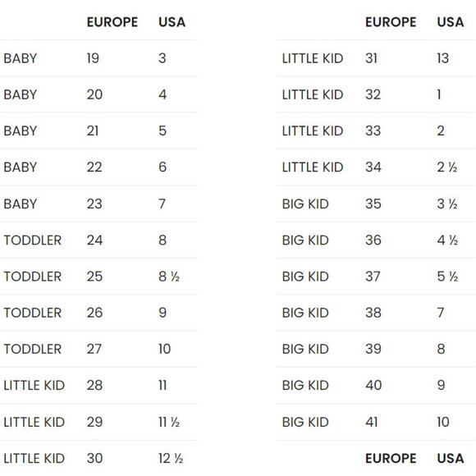Click Europe size 27 in the TODDLER row

click(x=94, y=349)
